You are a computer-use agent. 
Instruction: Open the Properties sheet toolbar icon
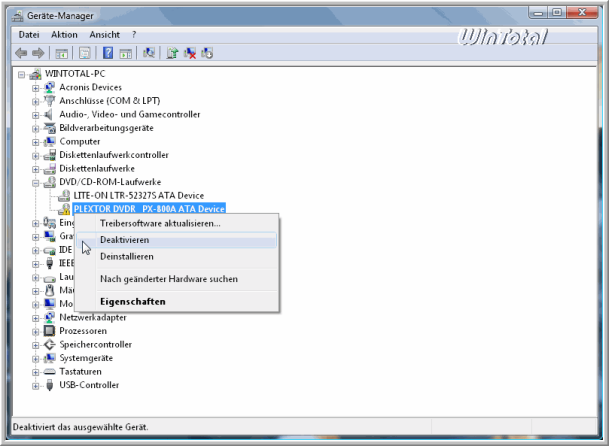point(84,53)
